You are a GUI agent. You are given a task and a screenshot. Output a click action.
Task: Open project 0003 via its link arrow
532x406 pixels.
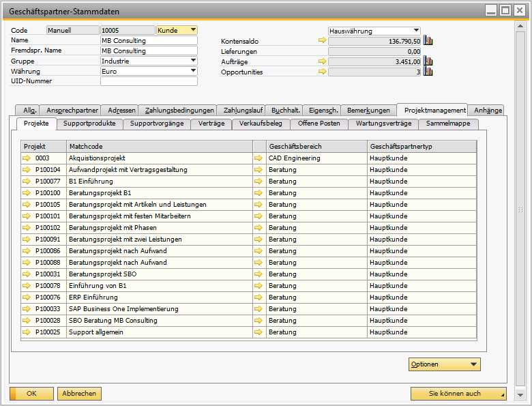[x=27, y=158]
